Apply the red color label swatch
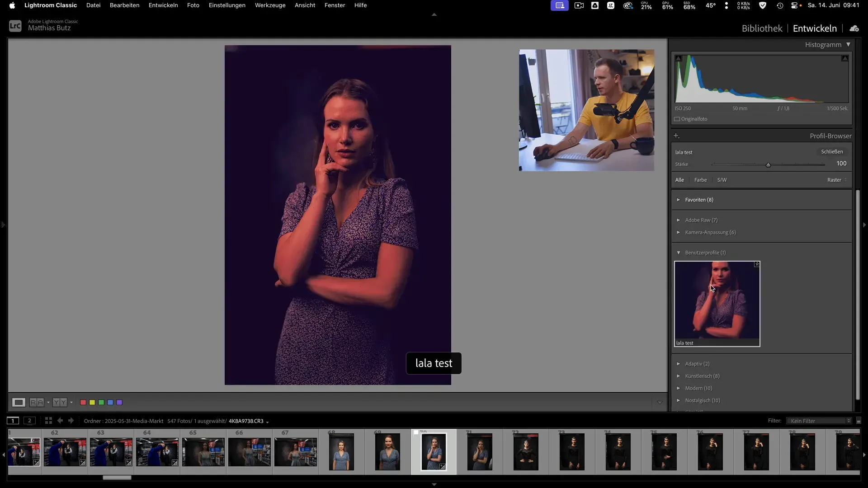 pos(83,402)
